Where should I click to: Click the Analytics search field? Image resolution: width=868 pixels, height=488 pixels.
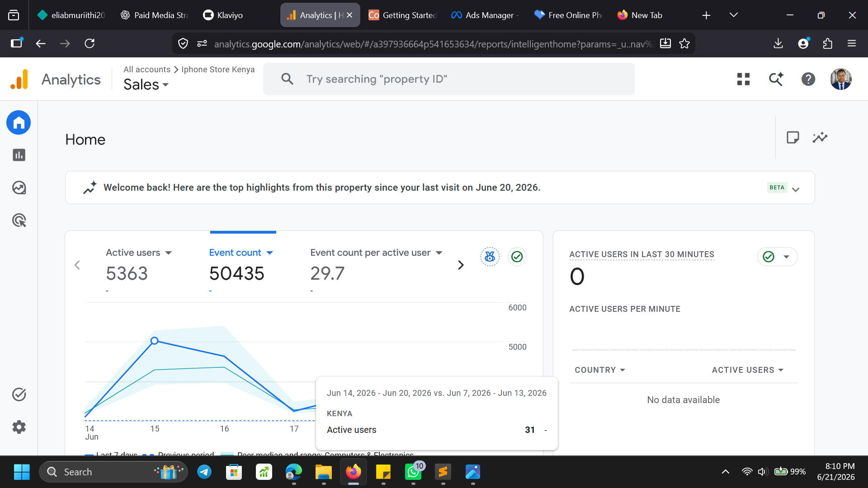448,79
